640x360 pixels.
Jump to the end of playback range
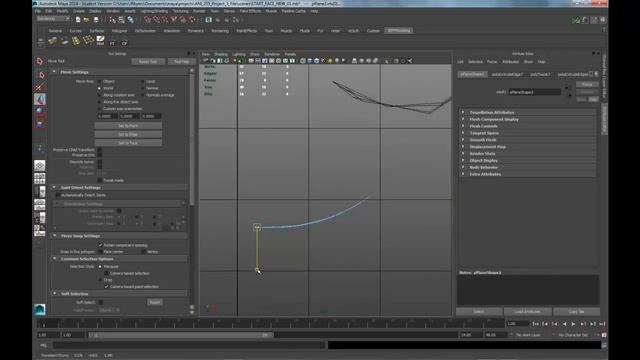[602, 324]
